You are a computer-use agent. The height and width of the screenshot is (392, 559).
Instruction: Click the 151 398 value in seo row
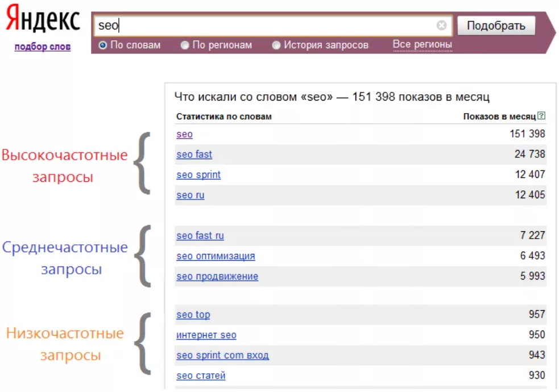point(527,134)
